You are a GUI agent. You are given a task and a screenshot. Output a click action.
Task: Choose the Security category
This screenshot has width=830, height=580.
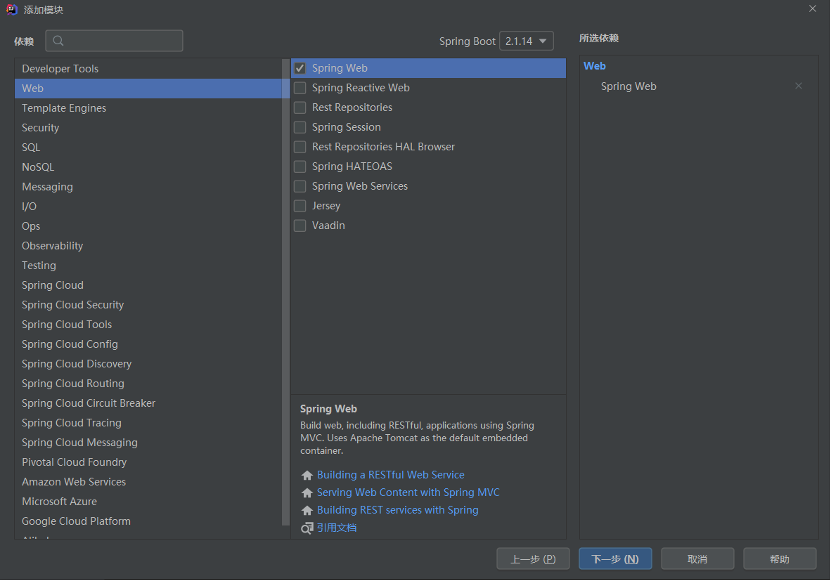pyautogui.click(x=149, y=128)
